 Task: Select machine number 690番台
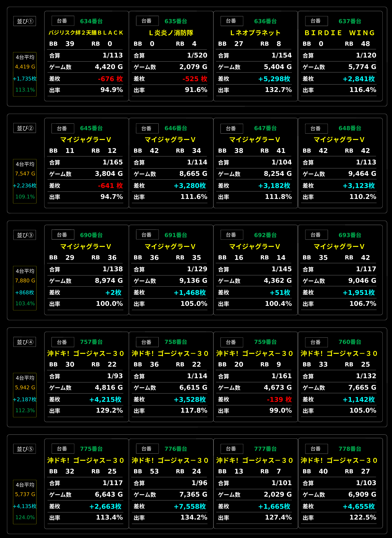(91, 235)
